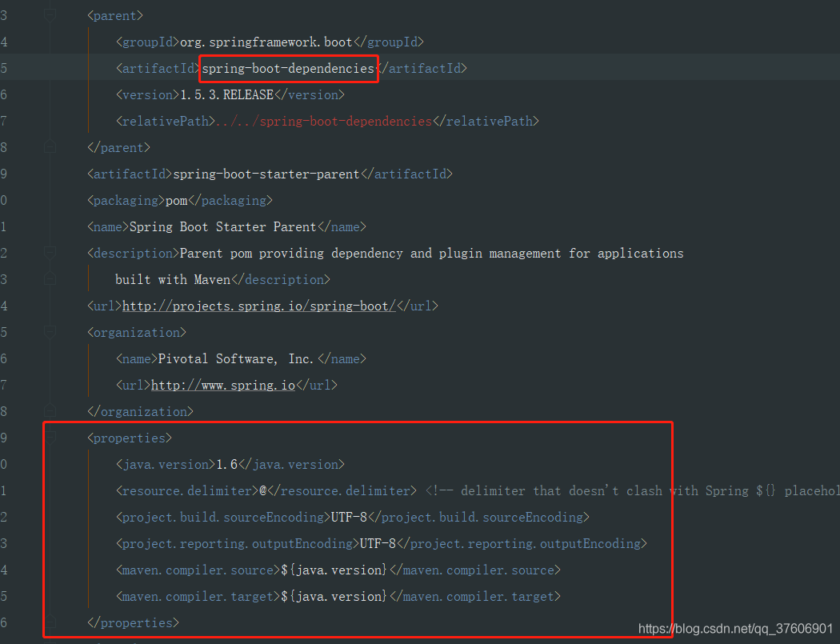The image size is (840, 644).
Task: Toggle fold marker at closing /properties tag
Action: point(50,622)
